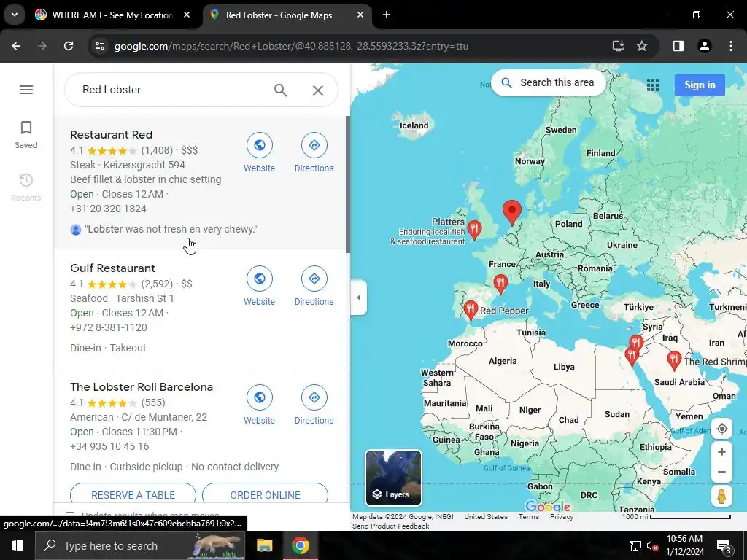Bookmark this page with star
This screenshot has width=747, height=560.
pos(642,46)
